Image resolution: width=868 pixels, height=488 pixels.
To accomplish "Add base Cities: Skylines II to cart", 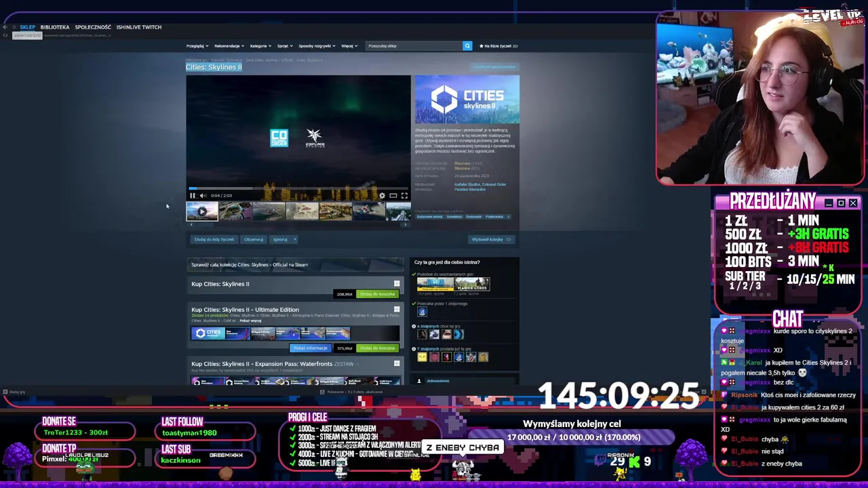I will (x=378, y=294).
